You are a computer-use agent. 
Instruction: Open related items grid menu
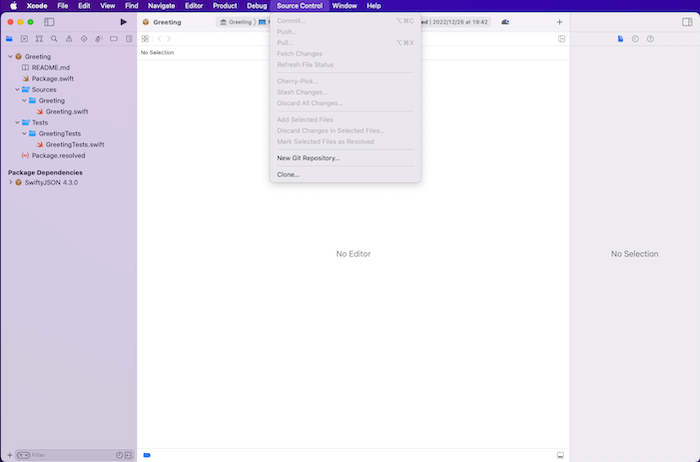(145, 39)
